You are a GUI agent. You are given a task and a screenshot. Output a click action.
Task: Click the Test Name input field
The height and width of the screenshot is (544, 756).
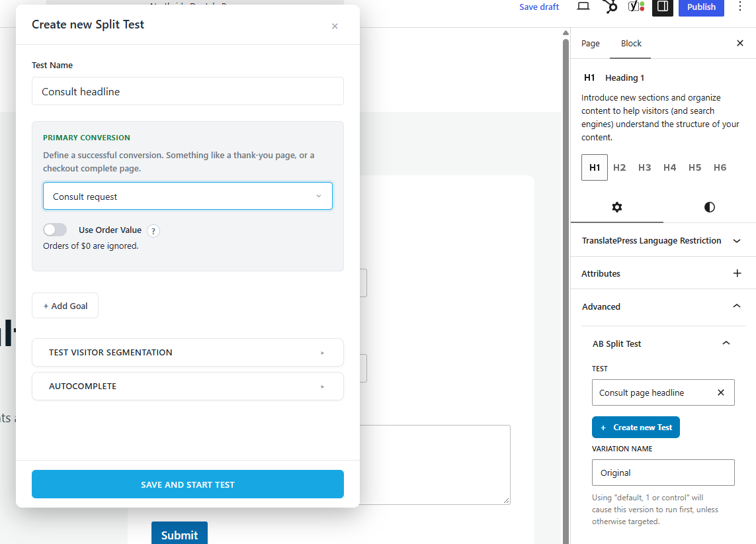(188, 91)
